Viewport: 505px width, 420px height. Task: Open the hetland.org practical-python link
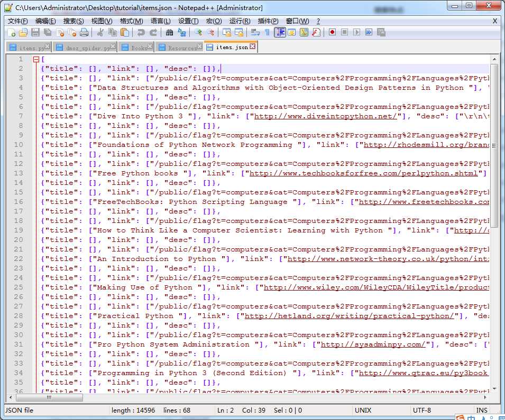click(349, 316)
